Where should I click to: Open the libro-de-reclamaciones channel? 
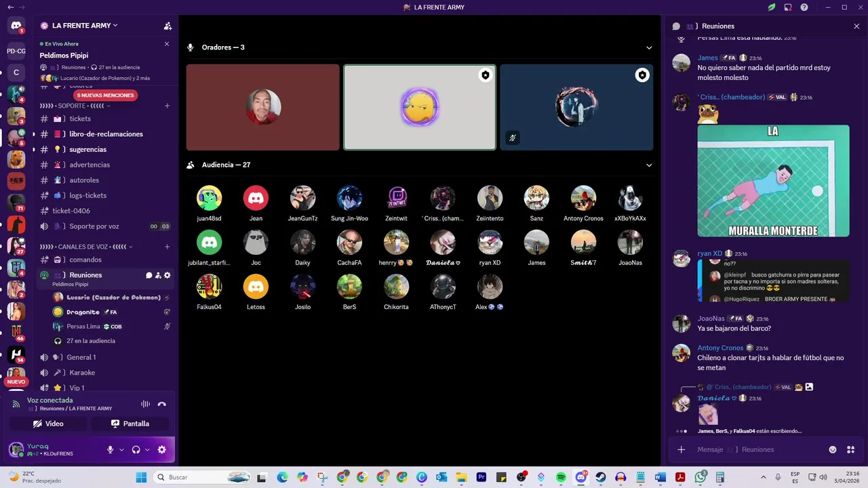pyautogui.click(x=105, y=134)
